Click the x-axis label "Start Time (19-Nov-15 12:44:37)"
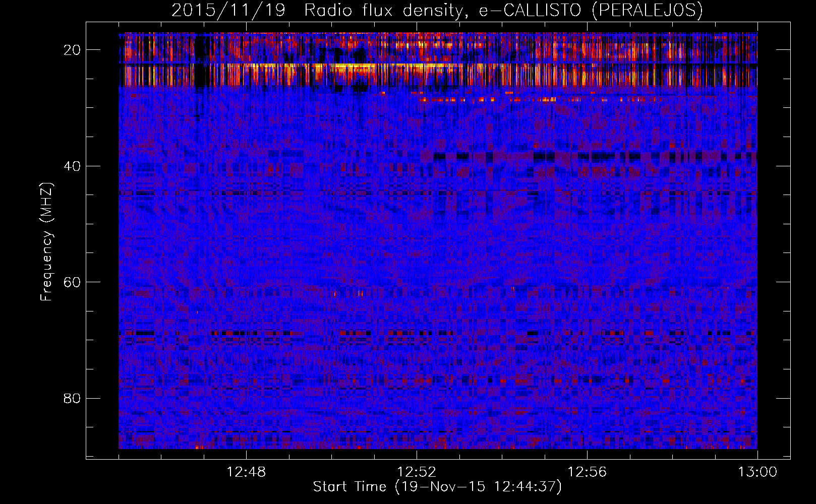 point(437,487)
